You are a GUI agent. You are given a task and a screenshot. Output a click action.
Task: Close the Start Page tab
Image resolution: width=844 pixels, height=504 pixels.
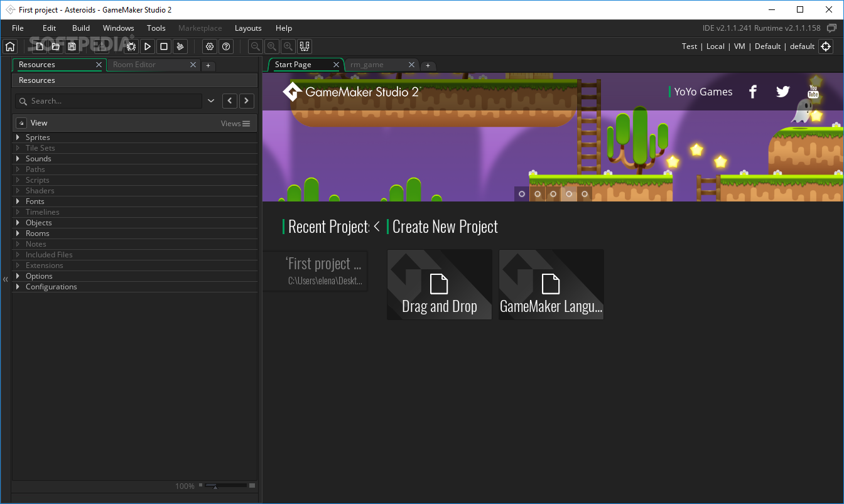pos(336,65)
